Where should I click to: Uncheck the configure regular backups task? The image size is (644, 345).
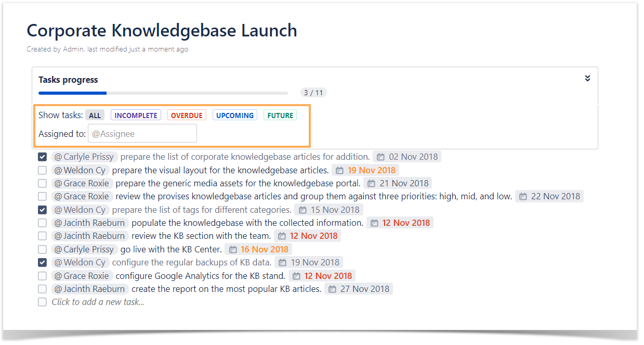coord(43,262)
